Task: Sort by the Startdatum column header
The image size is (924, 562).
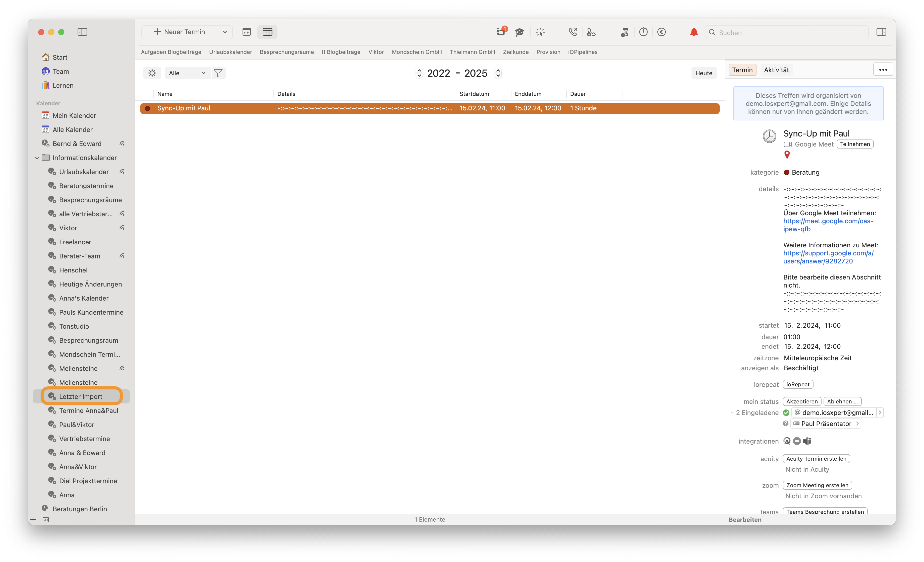Action: (x=474, y=94)
